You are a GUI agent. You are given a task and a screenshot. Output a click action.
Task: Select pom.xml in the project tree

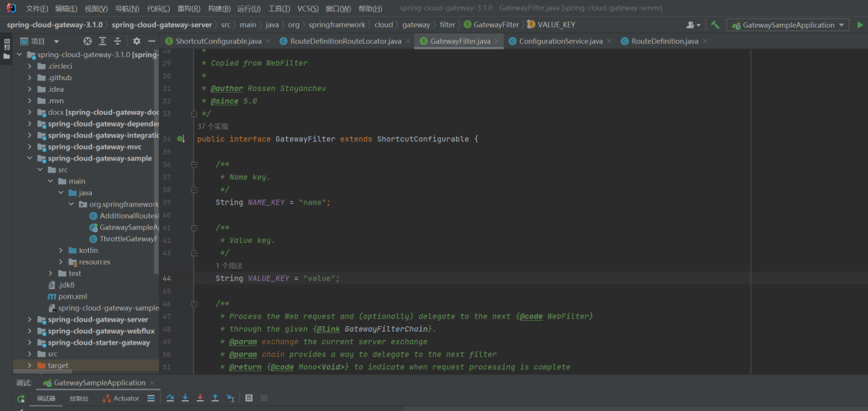pos(73,297)
